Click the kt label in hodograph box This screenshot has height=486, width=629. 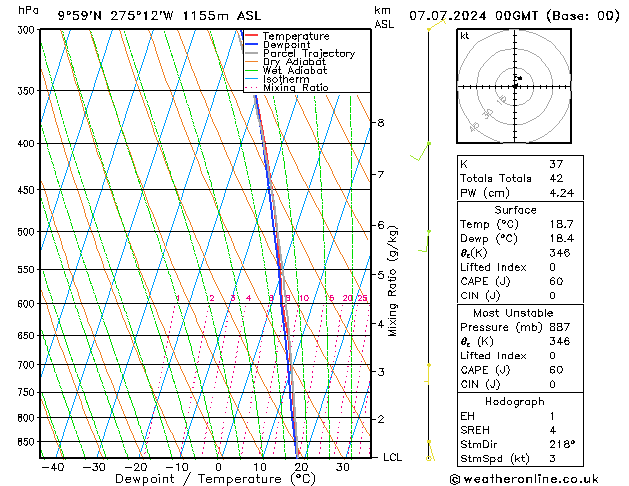point(464,36)
